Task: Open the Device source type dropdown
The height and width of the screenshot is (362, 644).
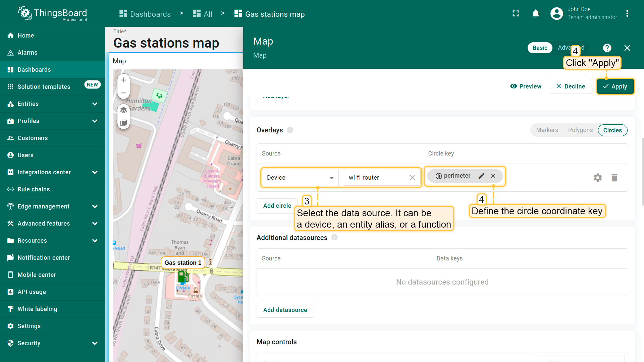Action: point(300,178)
